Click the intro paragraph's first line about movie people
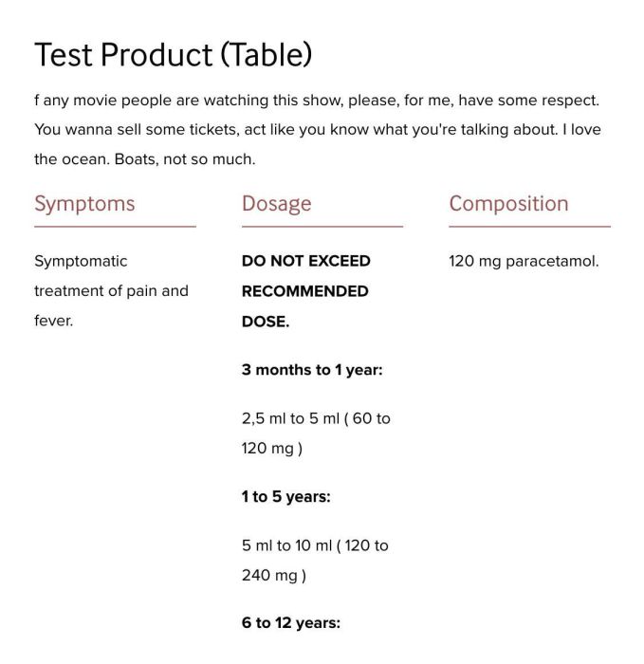644x664 pixels. click(317, 101)
